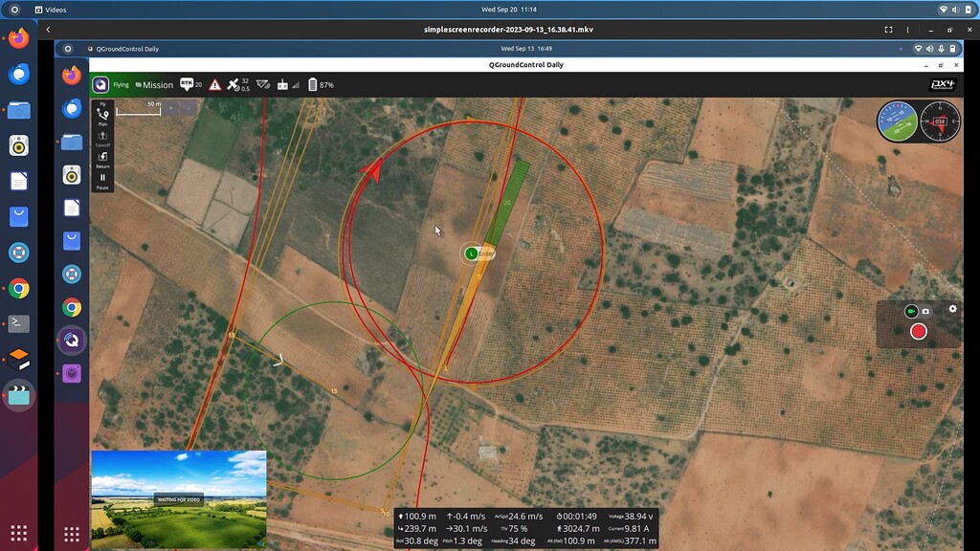Click the waiting-for-video preview thumbnail
Screen dimensions: 980x551
[178, 497]
